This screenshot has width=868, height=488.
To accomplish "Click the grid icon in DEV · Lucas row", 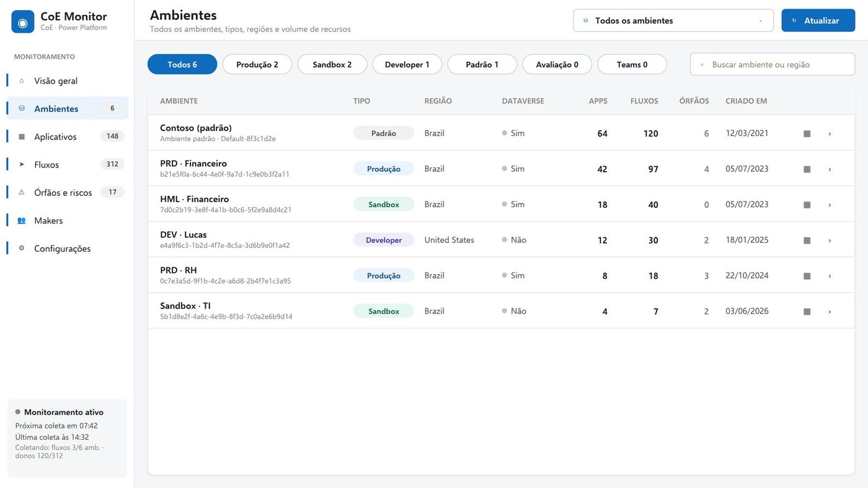I will pos(807,240).
